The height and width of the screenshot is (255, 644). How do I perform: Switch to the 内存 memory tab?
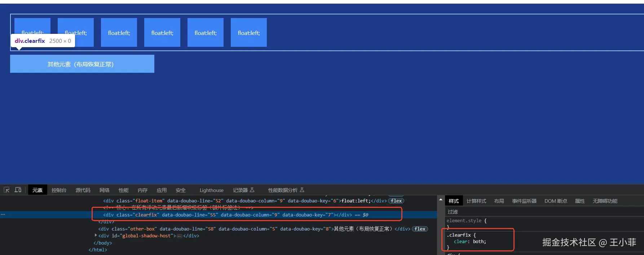[143, 190]
